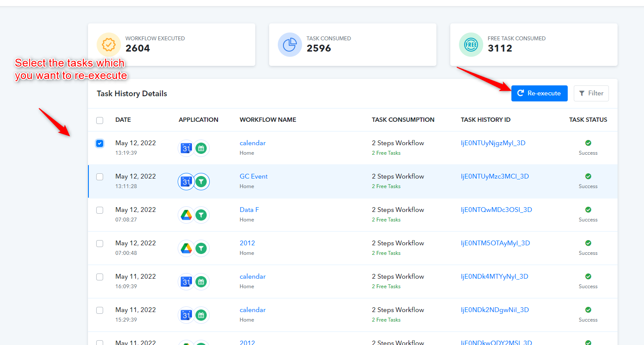The image size is (644, 345).
Task: Open task history ID IjE0NTUyMzc3MCI_3D
Action: click(495, 176)
